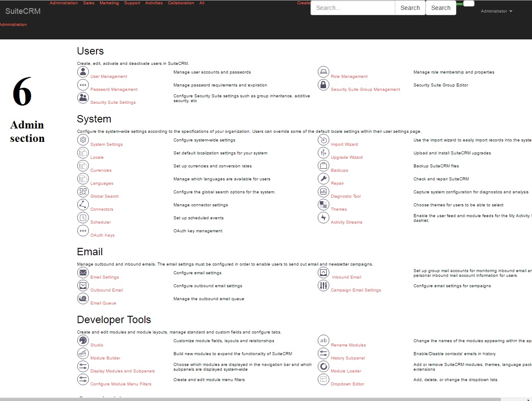Click the History Subpanel icon

click(324, 353)
